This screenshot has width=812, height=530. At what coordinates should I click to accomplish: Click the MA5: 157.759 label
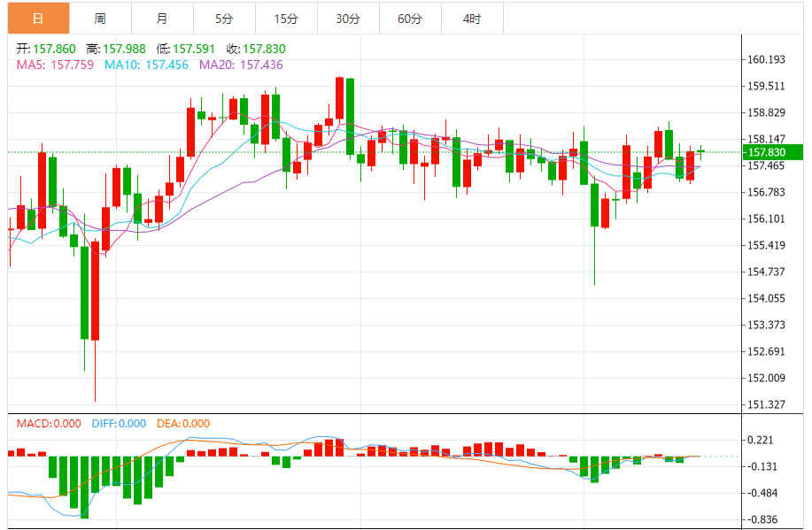(x=55, y=65)
